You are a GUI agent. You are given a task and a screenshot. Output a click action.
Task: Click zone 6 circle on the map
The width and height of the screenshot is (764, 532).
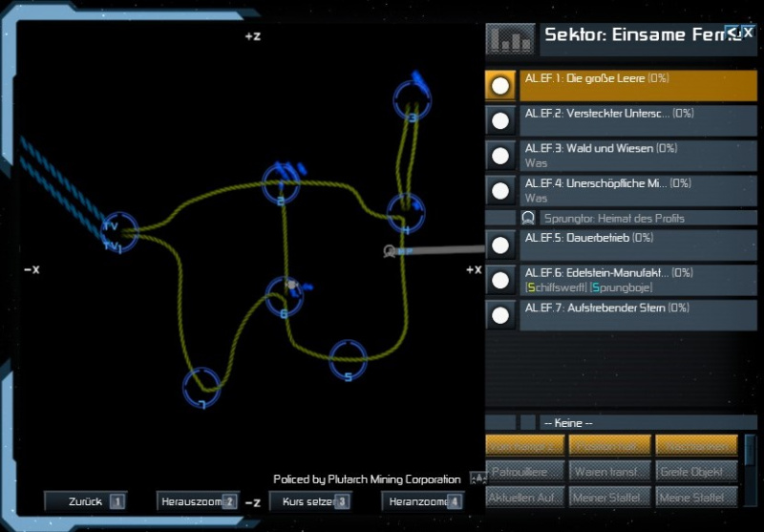click(284, 297)
